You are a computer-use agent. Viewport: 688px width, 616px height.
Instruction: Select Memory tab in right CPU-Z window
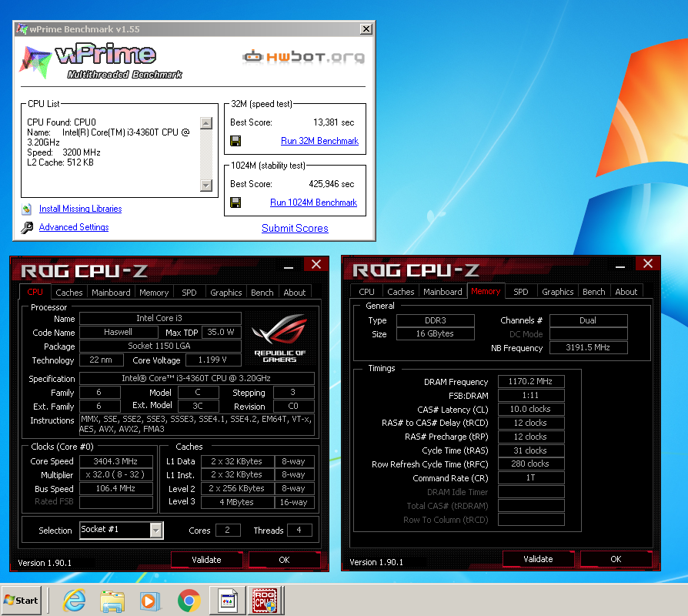pos(486,291)
